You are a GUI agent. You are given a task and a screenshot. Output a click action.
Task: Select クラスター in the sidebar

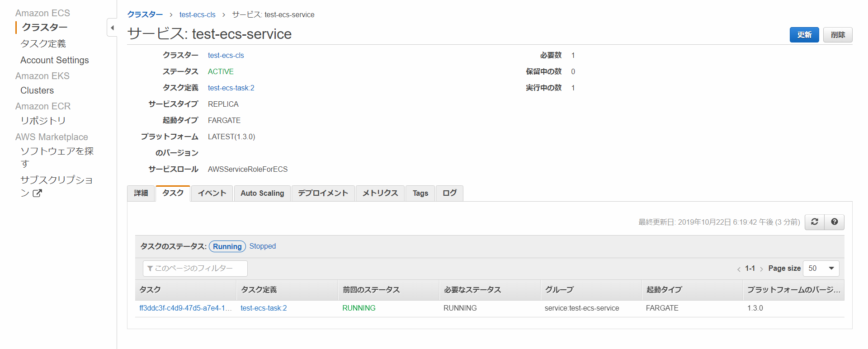tap(45, 28)
